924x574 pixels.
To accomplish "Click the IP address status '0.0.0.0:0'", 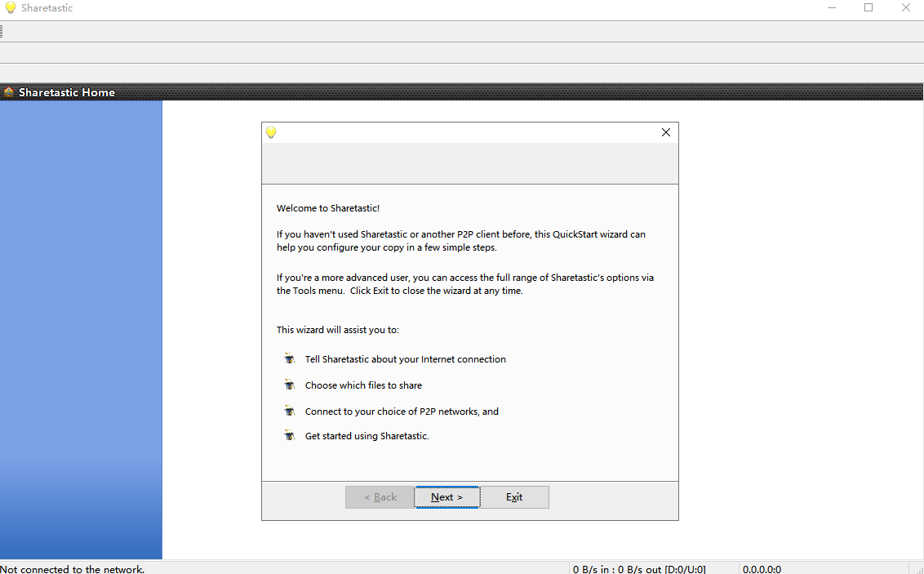I will (762, 569).
